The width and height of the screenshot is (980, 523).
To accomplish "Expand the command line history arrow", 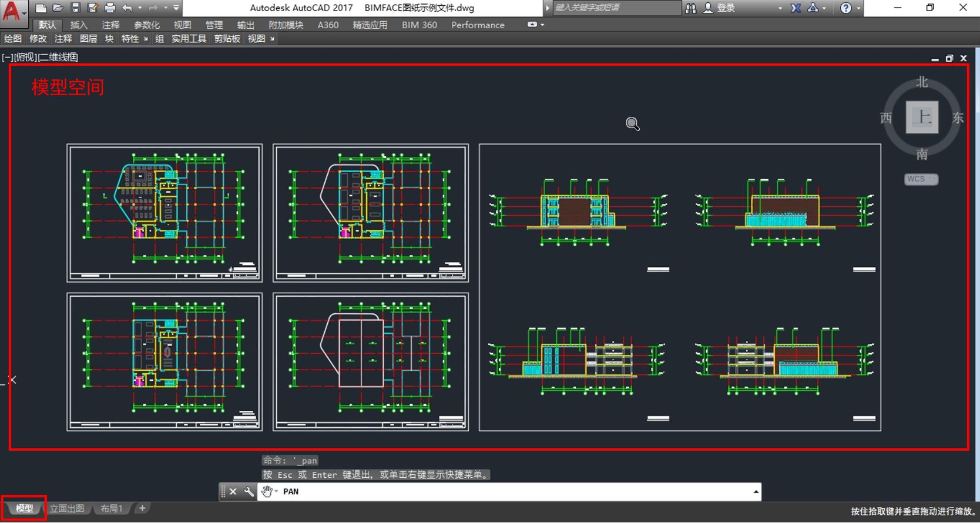I will (x=756, y=492).
